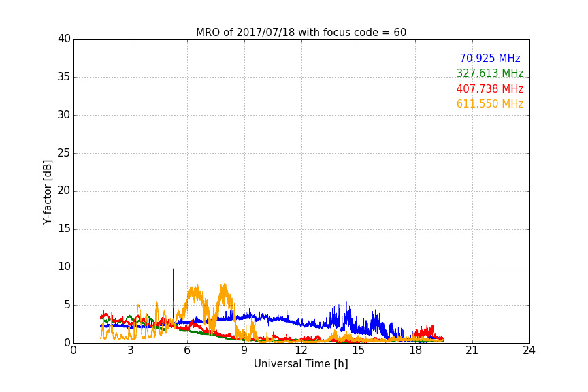Screen dimensions: 588x392
Task: Click the y-axis tick label 40
Action: (x=64, y=39)
